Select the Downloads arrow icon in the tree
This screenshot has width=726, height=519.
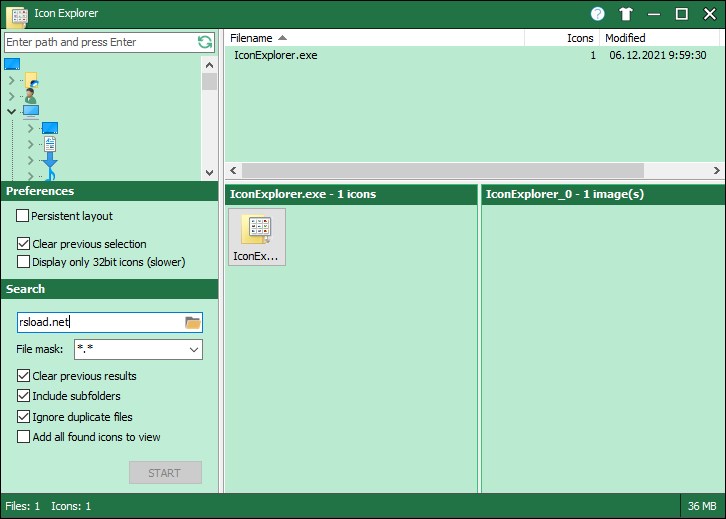(x=50, y=160)
